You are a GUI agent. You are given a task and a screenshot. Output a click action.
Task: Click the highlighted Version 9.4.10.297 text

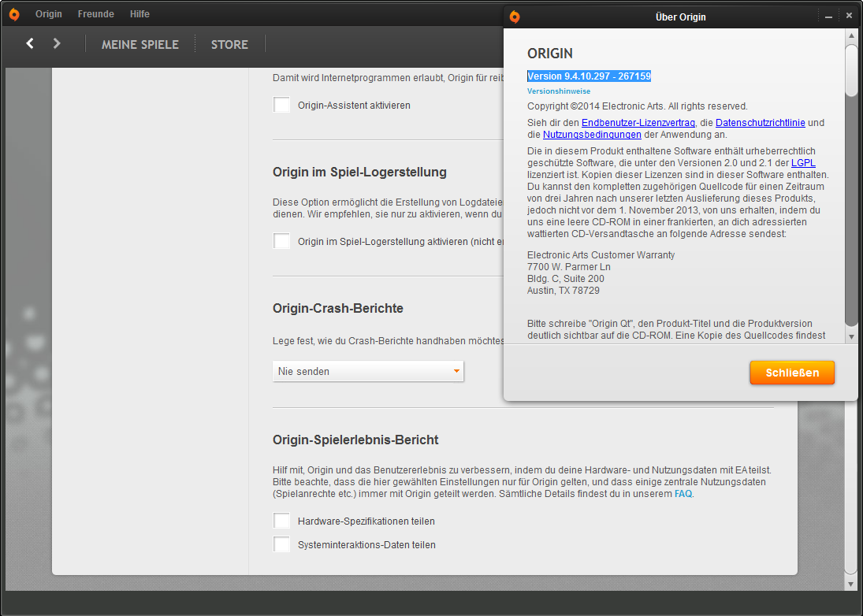pos(589,76)
